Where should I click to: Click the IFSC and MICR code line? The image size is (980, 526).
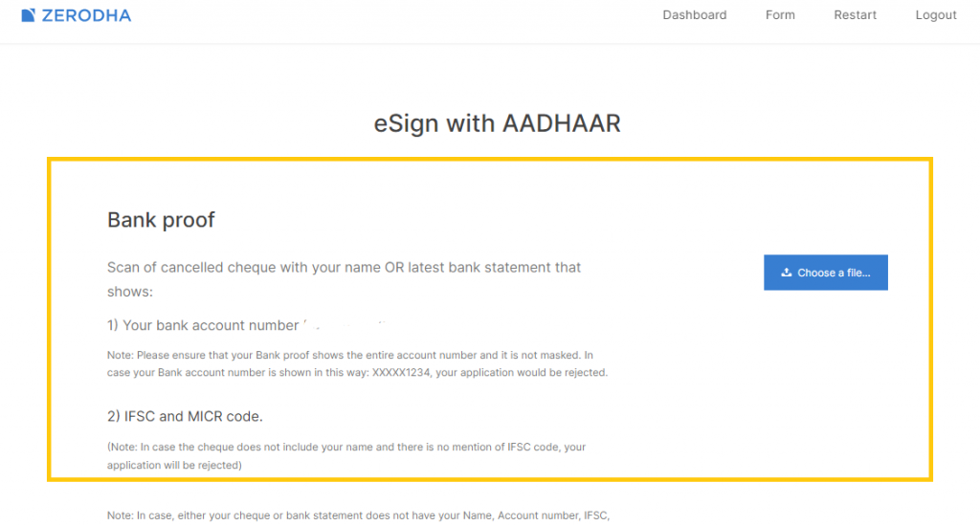tap(185, 416)
